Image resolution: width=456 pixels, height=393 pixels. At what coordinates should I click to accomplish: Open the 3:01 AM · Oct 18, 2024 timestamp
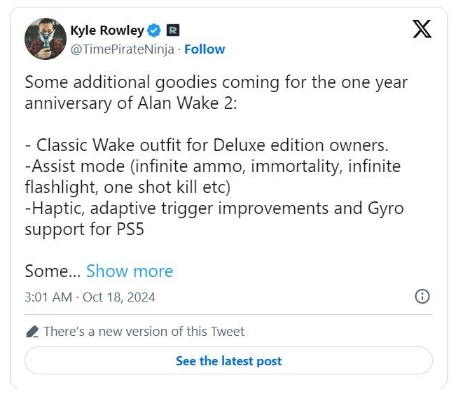point(90,297)
